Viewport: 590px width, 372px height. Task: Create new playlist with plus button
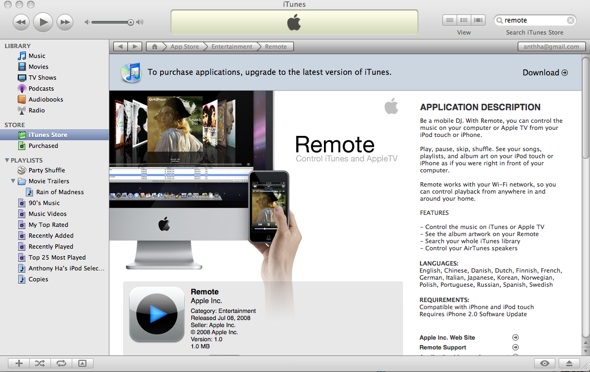[x=19, y=363]
